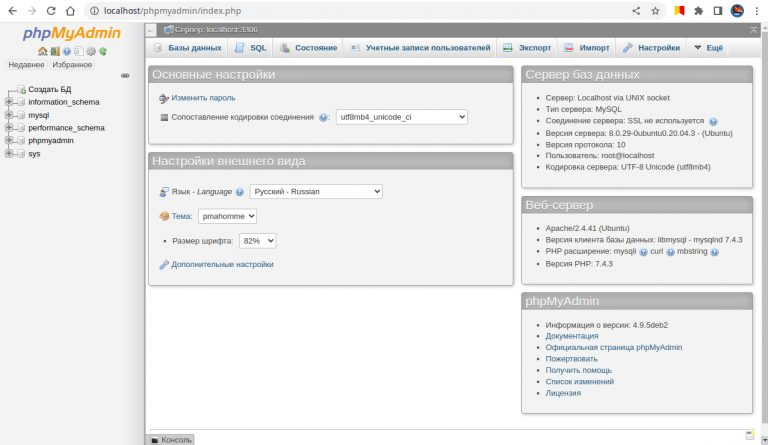Open the font size 82% dropdown
The height and width of the screenshot is (445, 768).
[257, 241]
